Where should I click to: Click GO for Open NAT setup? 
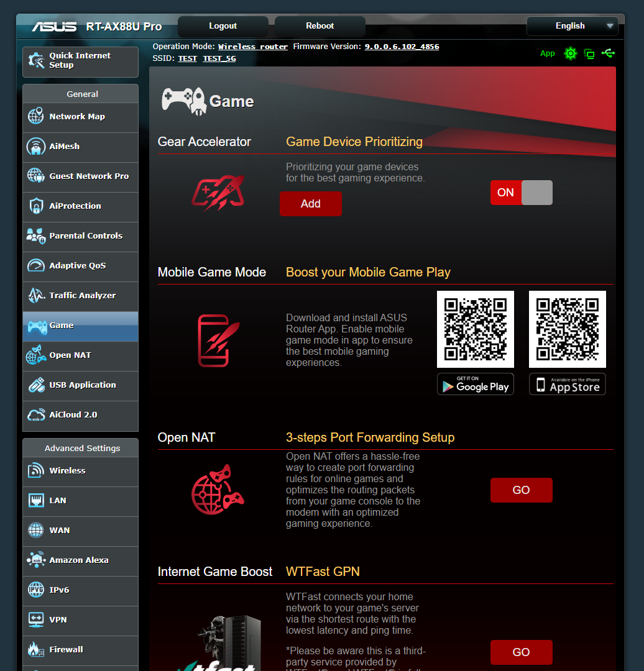tap(521, 490)
